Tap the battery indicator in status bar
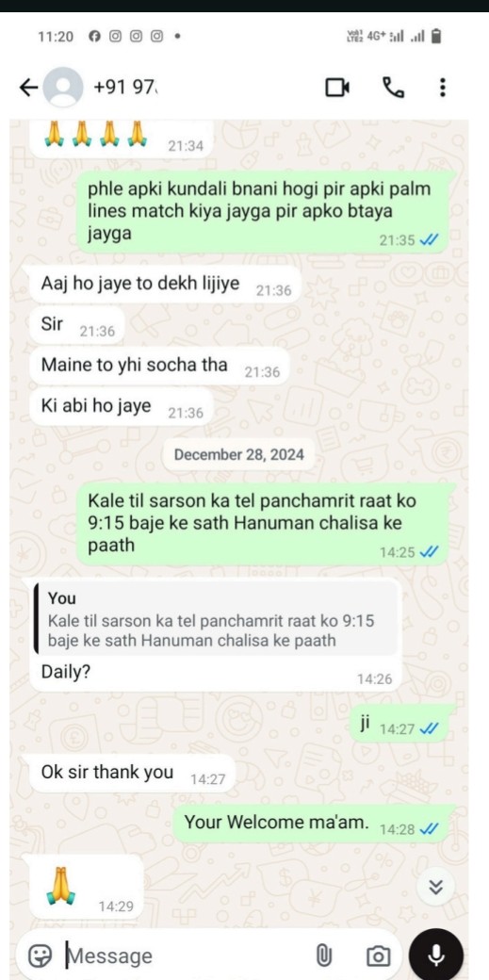 436,36
